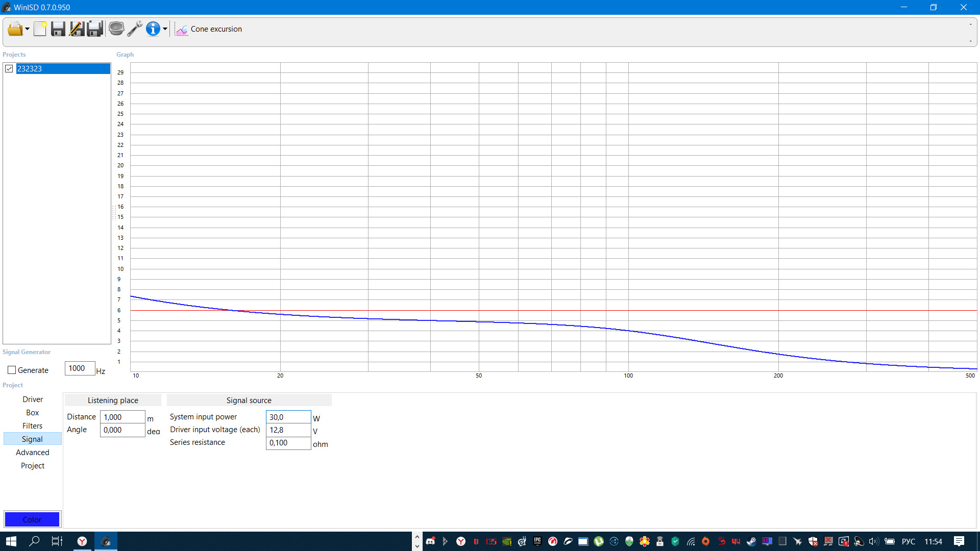Open the Cone excursion graph type selector
The width and height of the screenshot is (980, 551).
208,29
